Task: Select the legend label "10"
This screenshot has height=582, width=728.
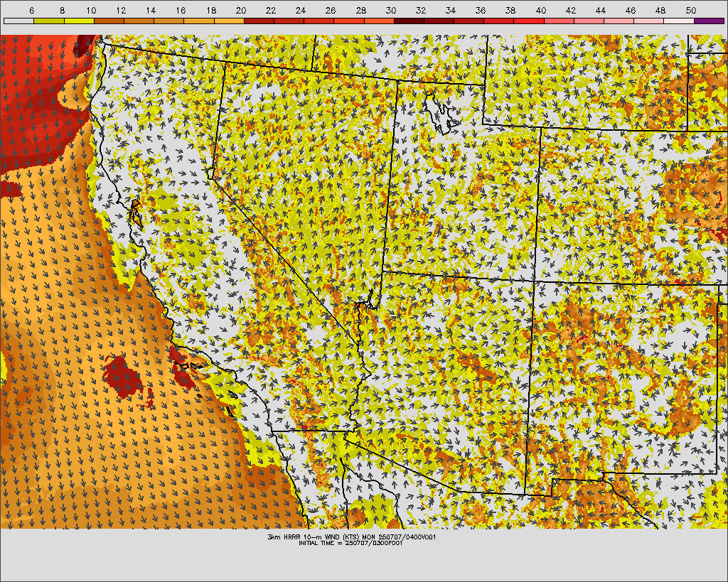Action: coord(91,10)
